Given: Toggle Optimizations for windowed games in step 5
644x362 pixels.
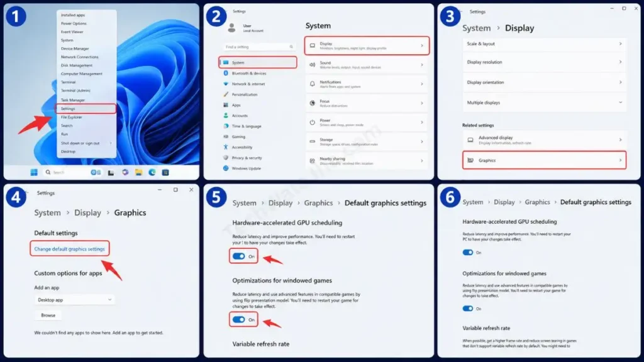Looking at the screenshot, I should tap(238, 319).
